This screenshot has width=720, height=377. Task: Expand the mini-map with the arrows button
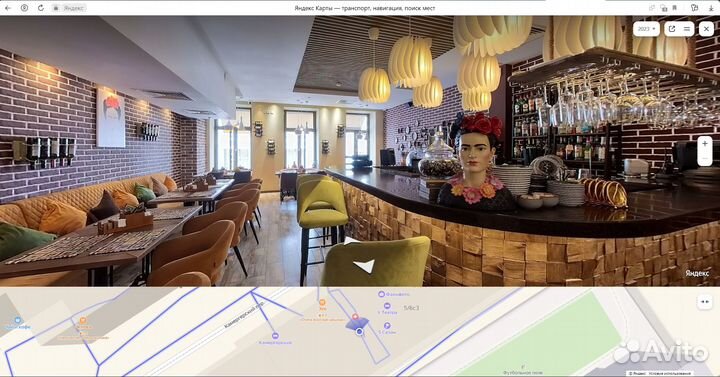pyautogui.click(x=705, y=302)
